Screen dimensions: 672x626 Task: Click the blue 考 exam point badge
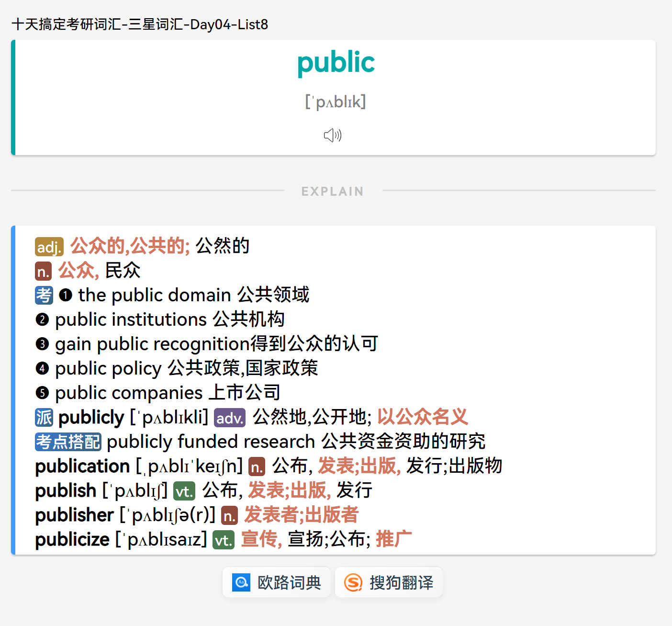[x=44, y=295]
